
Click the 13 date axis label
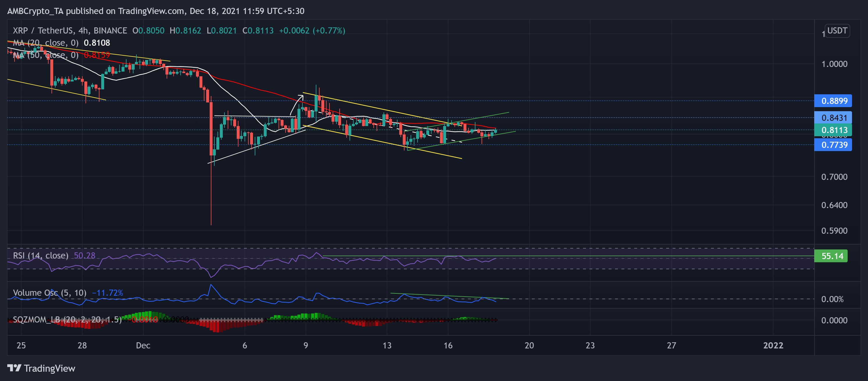387,345
